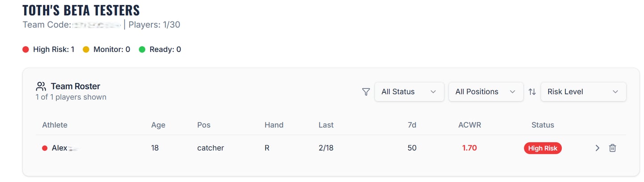This screenshot has width=644, height=182.
Task: Click the trash delete icon for Alex
Action: [612, 148]
